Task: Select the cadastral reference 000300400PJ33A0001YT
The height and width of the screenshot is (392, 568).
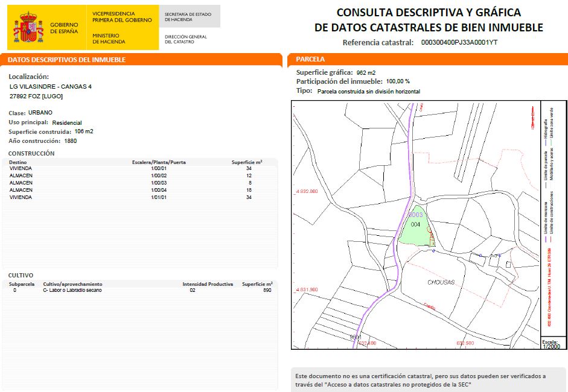Action: [459, 43]
